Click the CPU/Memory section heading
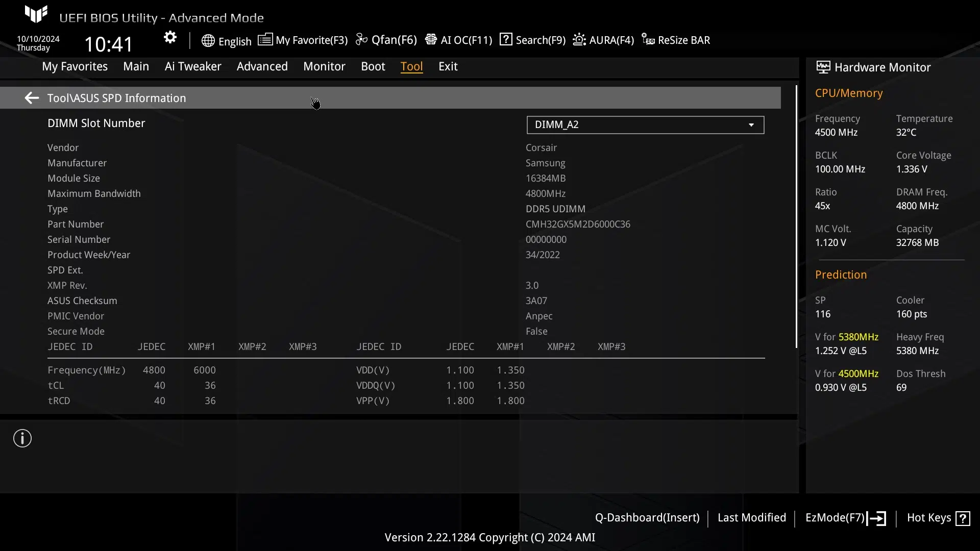 click(848, 93)
